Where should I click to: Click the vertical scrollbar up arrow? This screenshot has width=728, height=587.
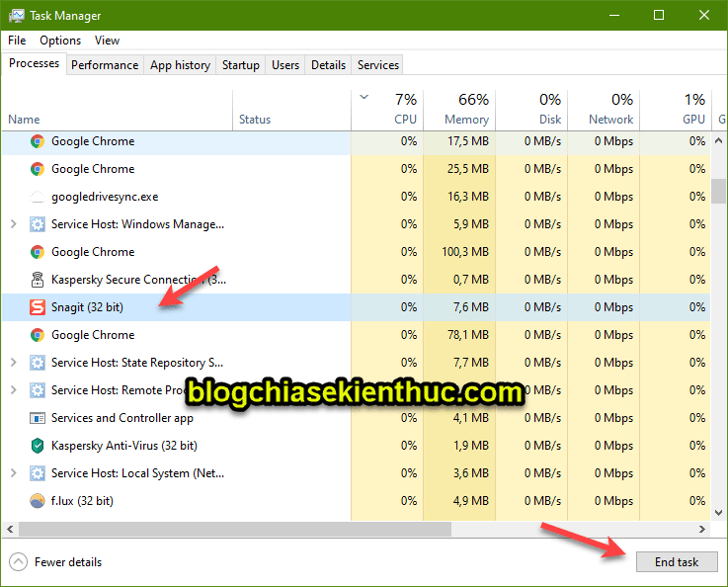[x=718, y=140]
